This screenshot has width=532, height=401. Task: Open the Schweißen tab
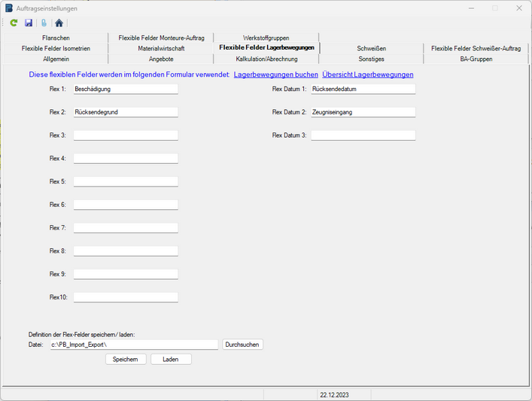tap(371, 48)
